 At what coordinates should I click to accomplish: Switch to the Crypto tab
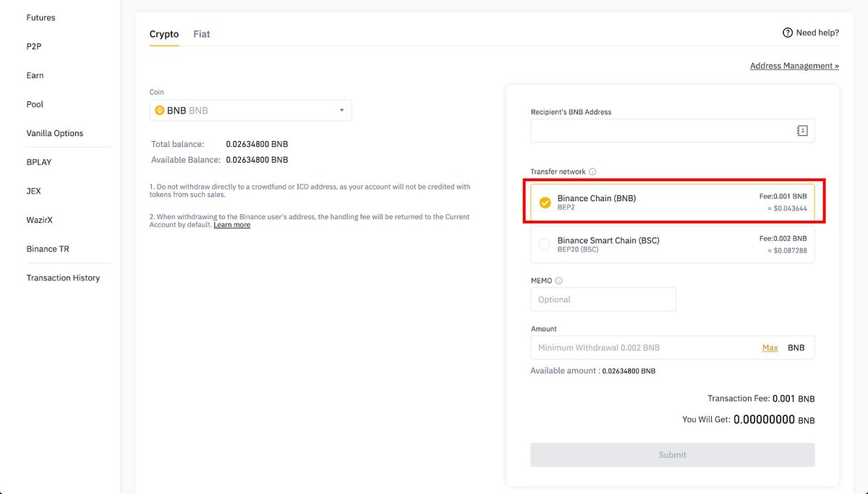click(164, 34)
